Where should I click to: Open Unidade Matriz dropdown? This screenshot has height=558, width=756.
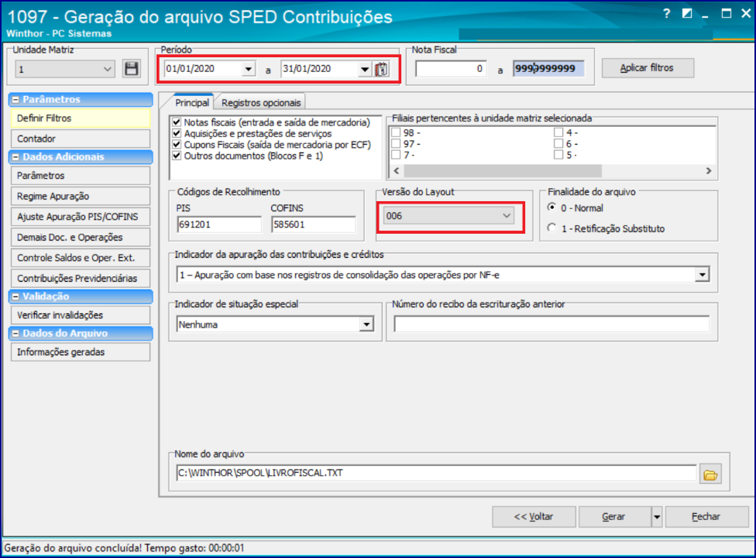[108, 70]
